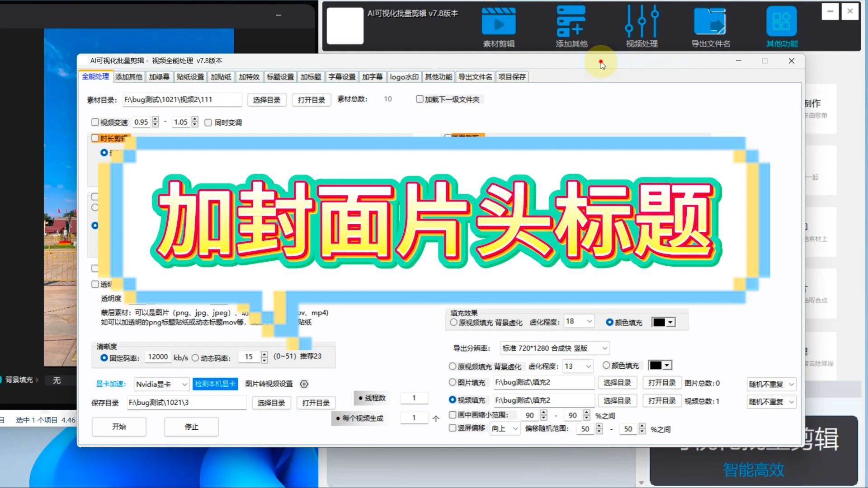Switch to the 添加其他 tab
Screen dimensions: 868x488
pos(128,77)
